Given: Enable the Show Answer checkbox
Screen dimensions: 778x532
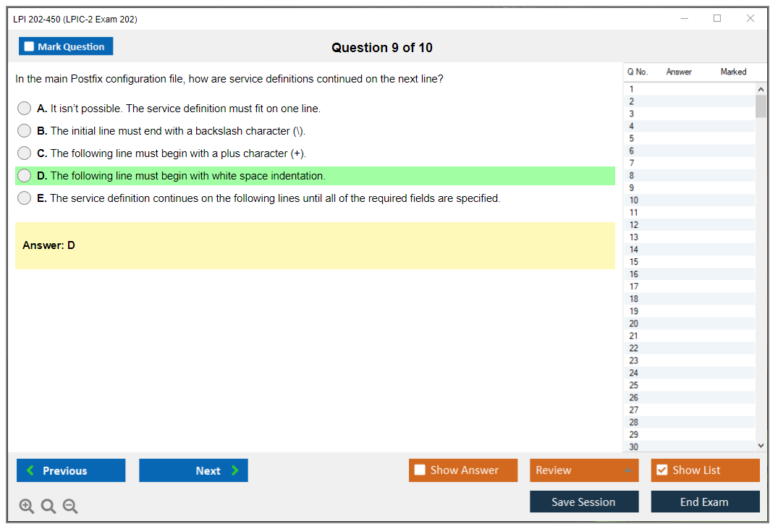Looking at the screenshot, I should [420, 470].
